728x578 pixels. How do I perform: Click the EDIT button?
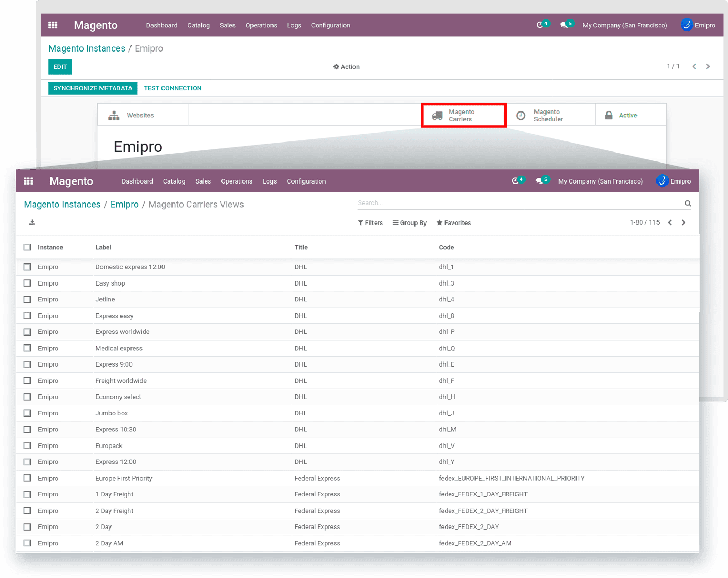pyautogui.click(x=60, y=67)
